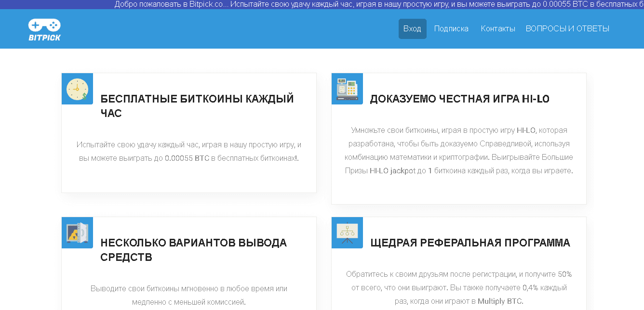Click the cash register icon beside HI-LO heading
The image size is (644, 310).
click(x=347, y=89)
